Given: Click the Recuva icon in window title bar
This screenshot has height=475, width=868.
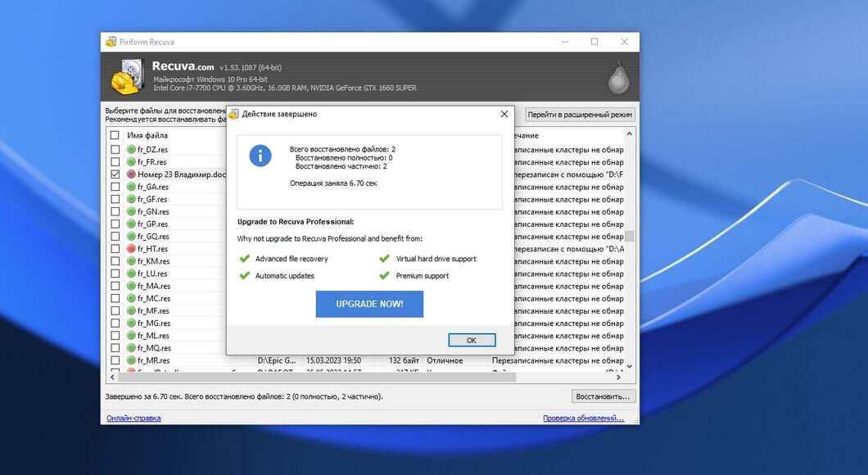Looking at the screenshot, I should [111, 42].
